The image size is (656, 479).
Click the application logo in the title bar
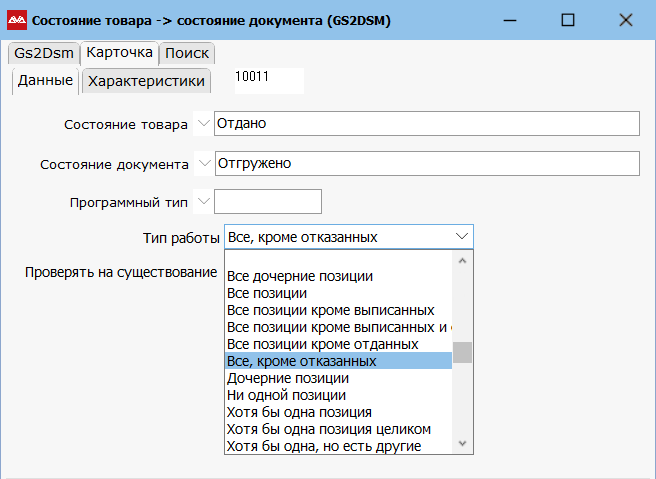point(17,19)
